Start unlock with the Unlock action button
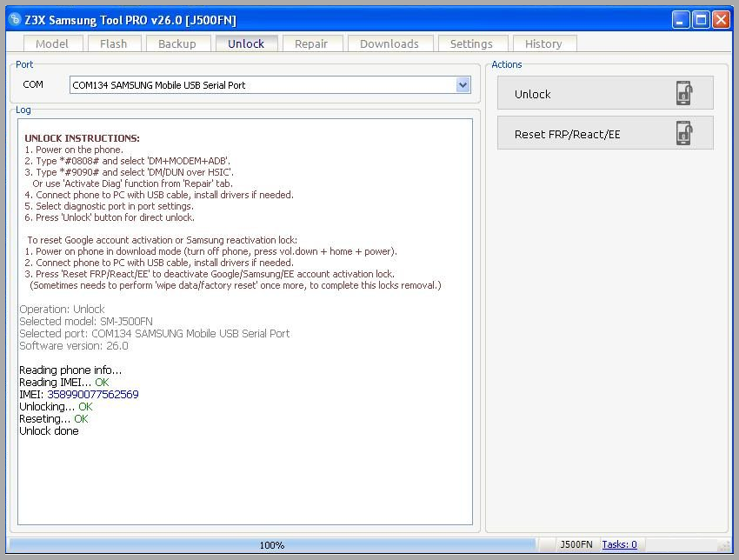 [x=605, y=93]
